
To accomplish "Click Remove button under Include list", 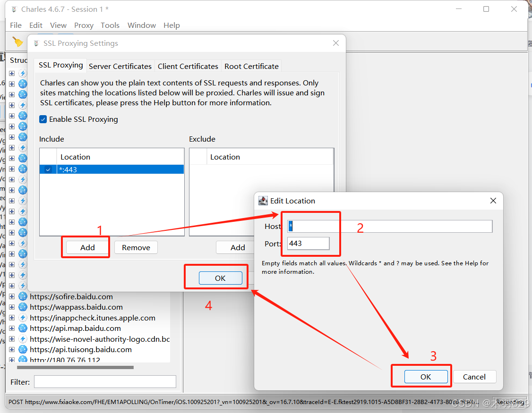I will 136,247.
